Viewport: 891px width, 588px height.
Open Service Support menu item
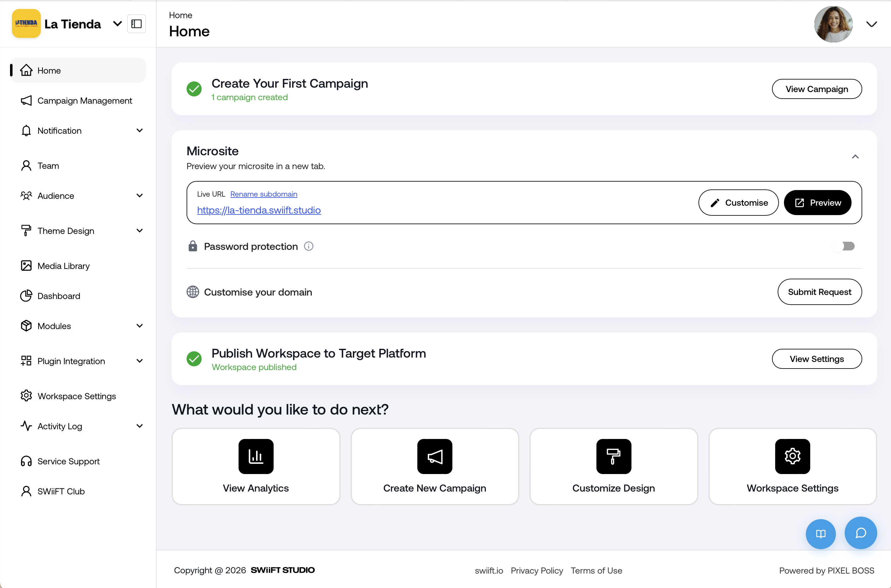[78, 461]
